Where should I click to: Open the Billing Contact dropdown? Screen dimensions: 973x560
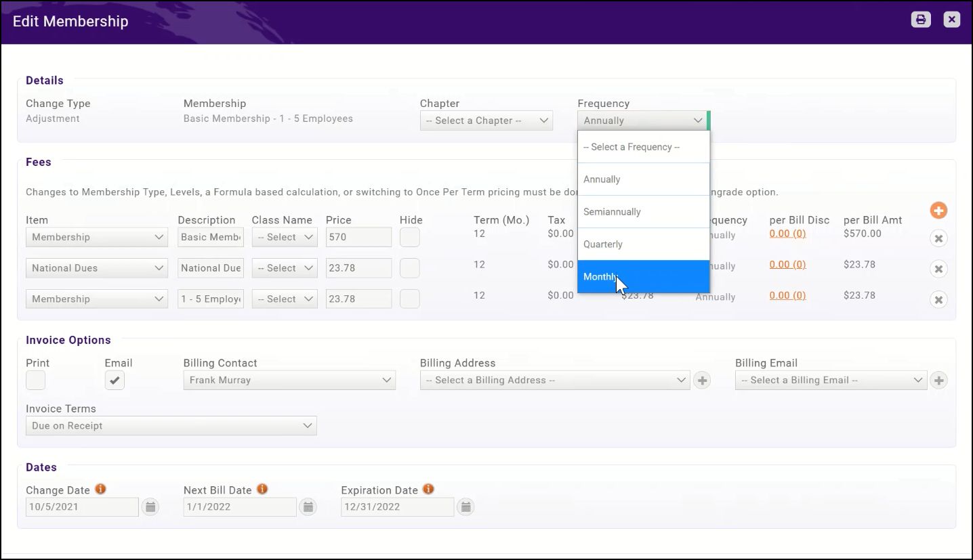point(289,380)
